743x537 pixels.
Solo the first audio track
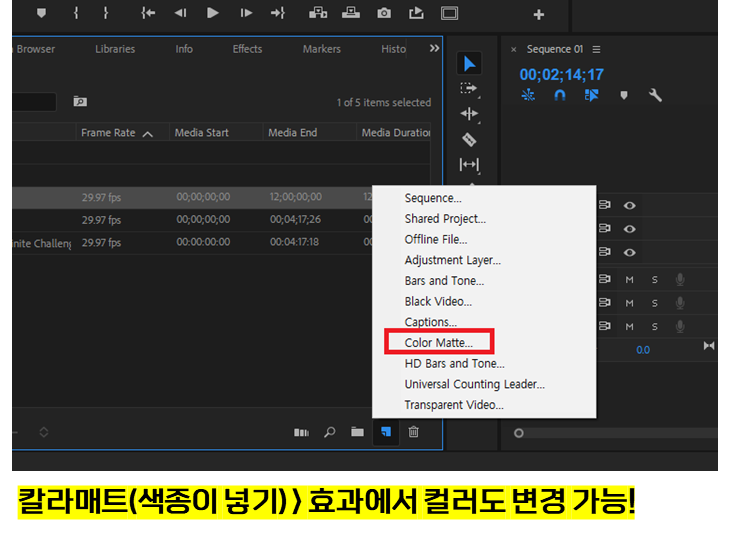pyautogui.click(x=654, y=280)
